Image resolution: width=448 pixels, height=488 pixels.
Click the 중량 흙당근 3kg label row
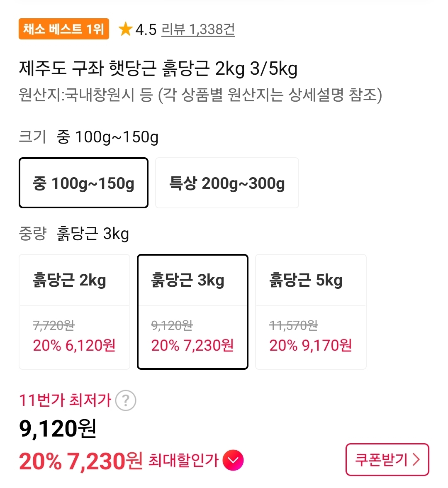click(74, 234)
